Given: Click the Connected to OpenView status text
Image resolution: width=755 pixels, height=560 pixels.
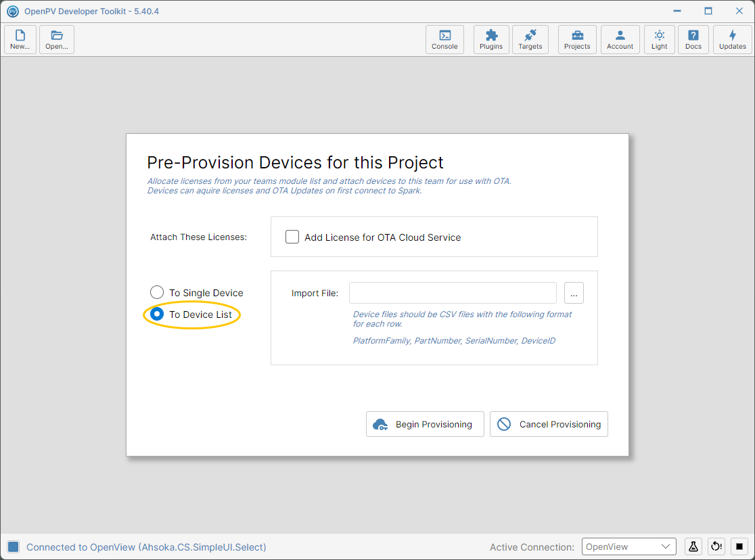Looking at the screenshot, I should [146, 547].
